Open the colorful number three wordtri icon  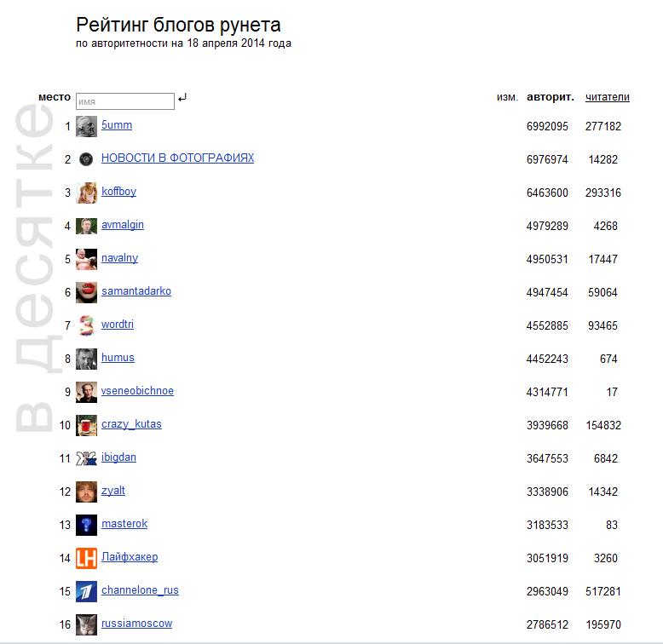[86, 325]
